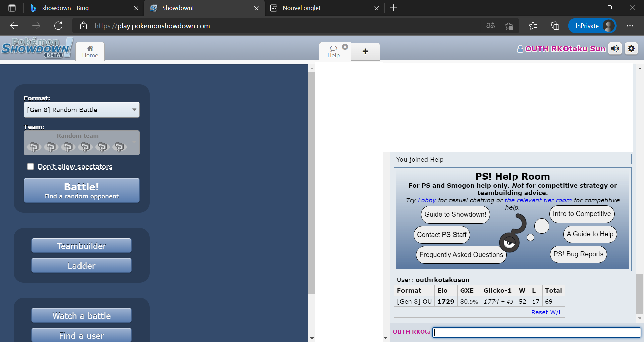644x342 pixels.
Task: Add this page to favorites
Action: click(x=508, y=26)
